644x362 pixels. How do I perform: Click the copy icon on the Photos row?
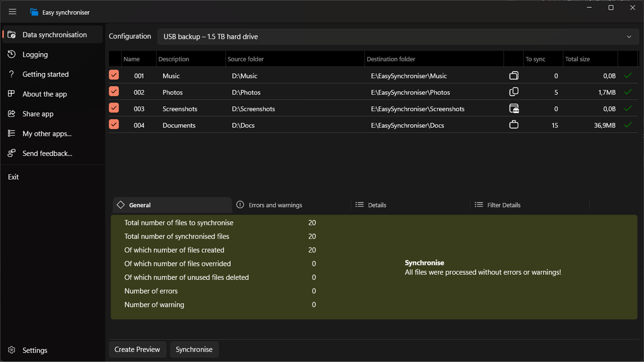click(514, 92)
